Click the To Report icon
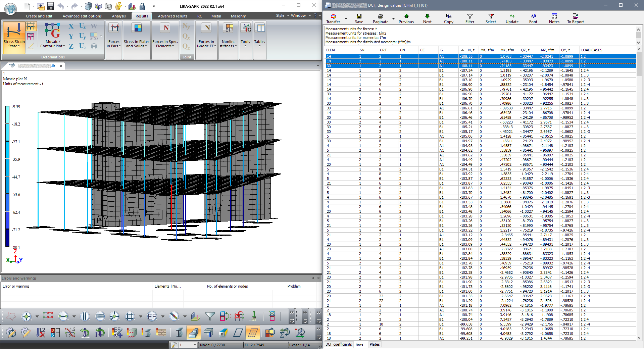Viewport: 644px width, 349px height. [575, 16]
